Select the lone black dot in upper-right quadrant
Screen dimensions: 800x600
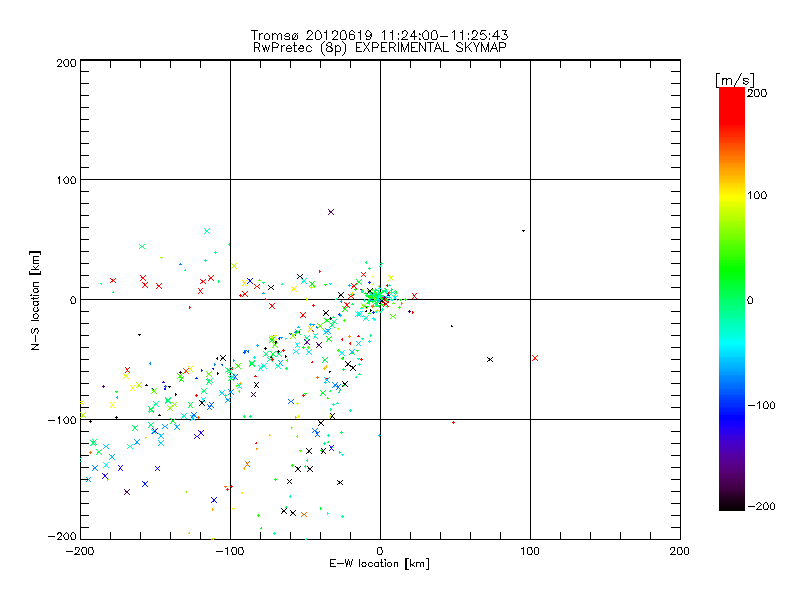click(x=523, y=231)
